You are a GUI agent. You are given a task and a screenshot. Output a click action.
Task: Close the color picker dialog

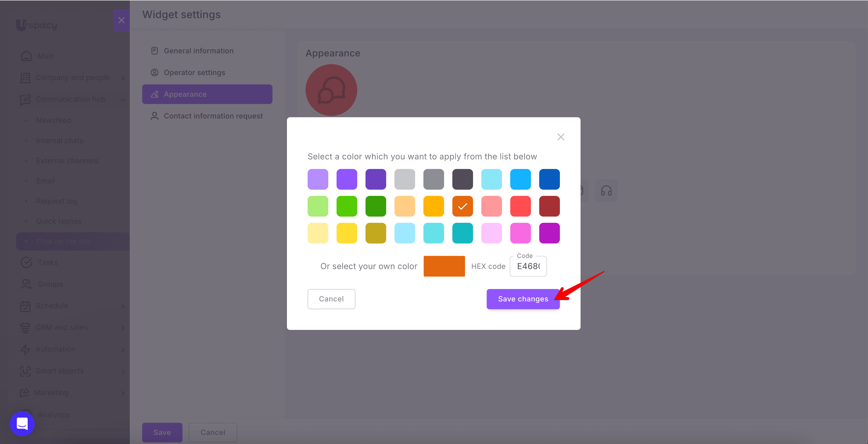561,137
